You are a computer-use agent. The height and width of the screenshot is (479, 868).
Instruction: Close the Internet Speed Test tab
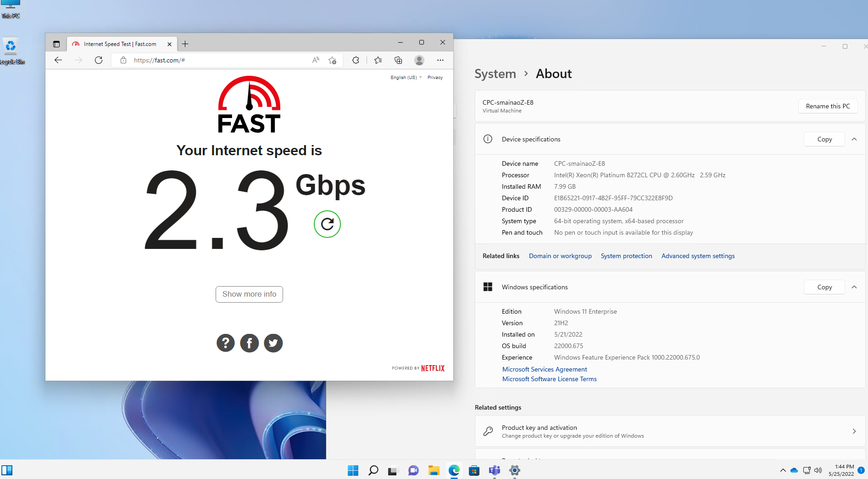click(169, 45)
